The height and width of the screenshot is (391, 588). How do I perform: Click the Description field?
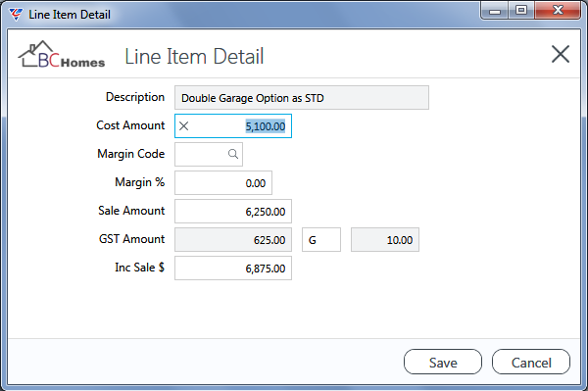pyautogui.click(x=302, y=98)
